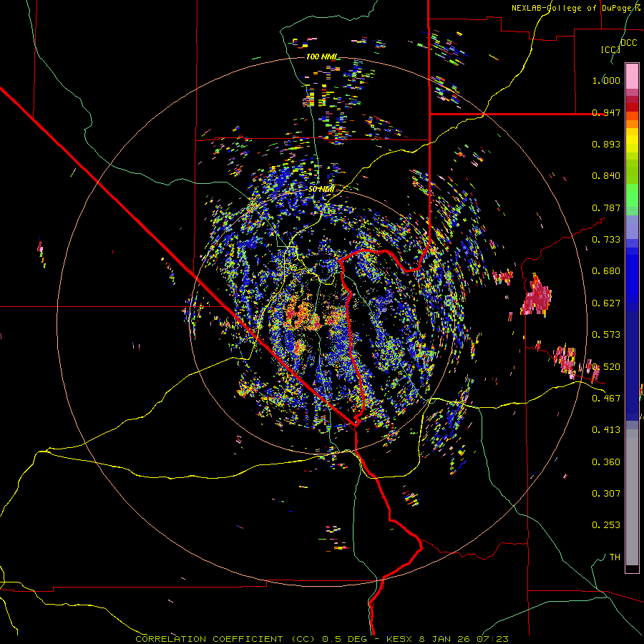Select the 0.307 scale value
Screen dimensions: 644x644
tap(606, 493)
